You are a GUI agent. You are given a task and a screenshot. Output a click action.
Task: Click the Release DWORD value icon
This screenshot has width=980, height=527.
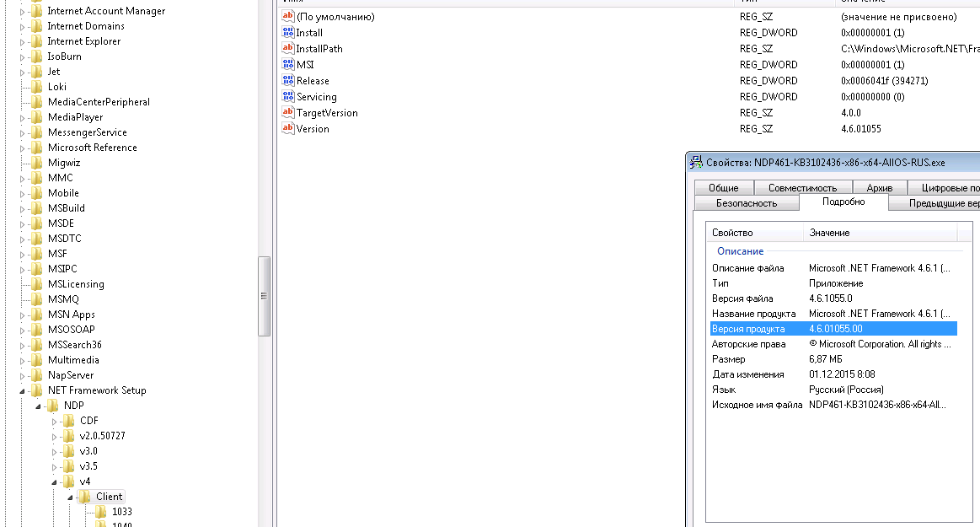(287, 81)
